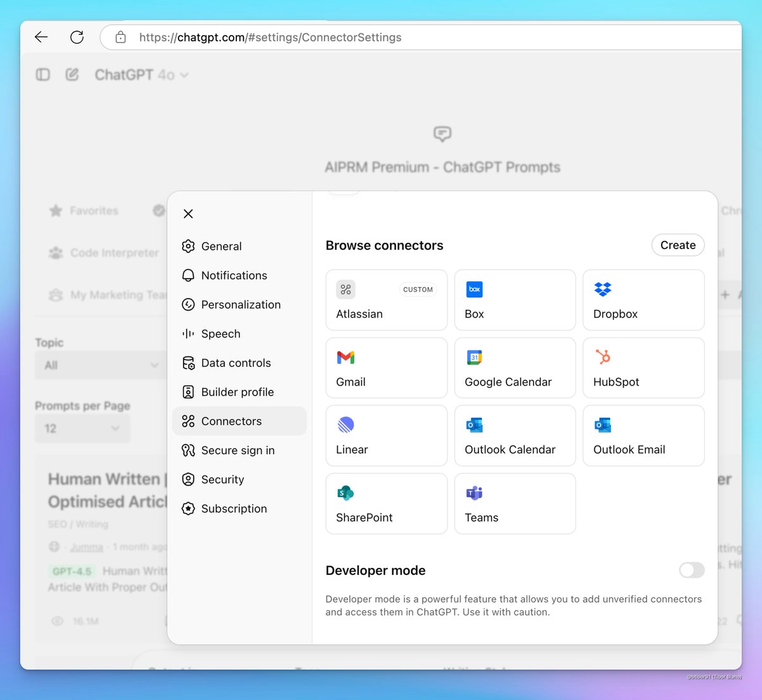Close the settings dialog with X
The image size is (762, 700).
coord(188,213)
